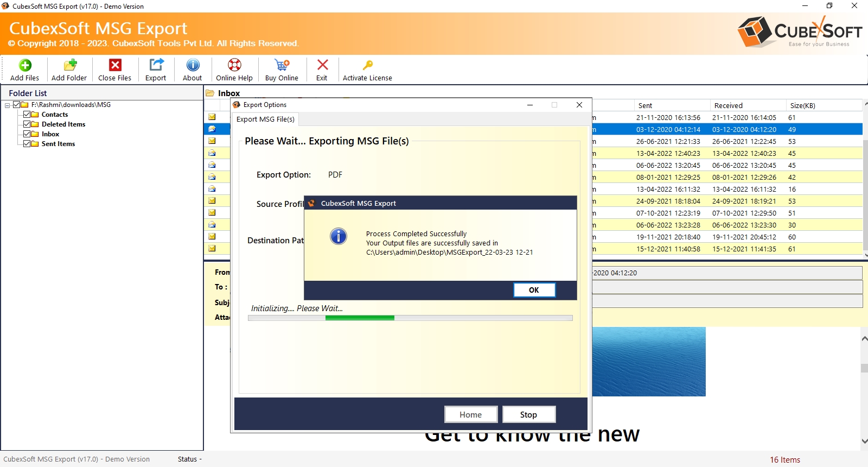
Task: Click the Export toolbar icon
Action: (x=156, y=65)
